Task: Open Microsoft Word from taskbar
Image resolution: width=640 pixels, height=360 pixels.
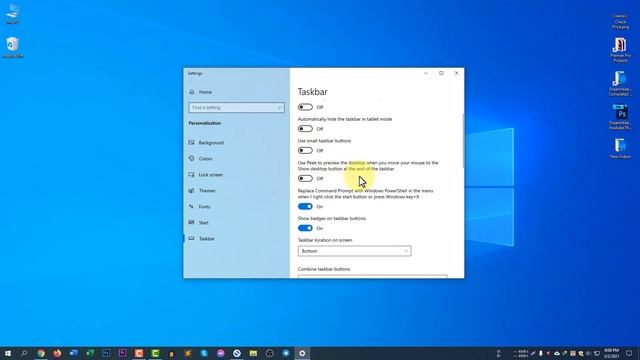Action: tap(73, 353)
